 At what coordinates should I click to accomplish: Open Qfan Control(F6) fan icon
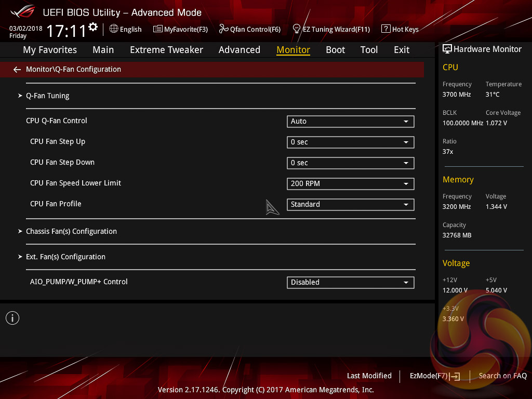(224, 29)
